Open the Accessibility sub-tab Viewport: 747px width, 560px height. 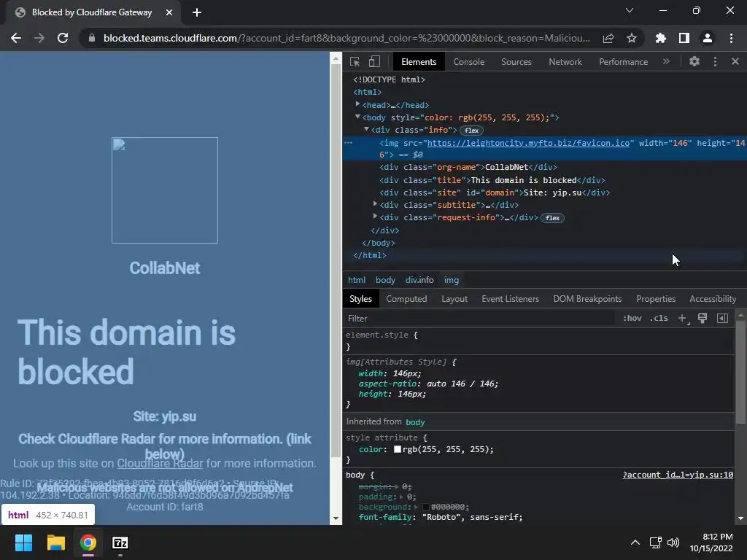click(x=713, y=299)
